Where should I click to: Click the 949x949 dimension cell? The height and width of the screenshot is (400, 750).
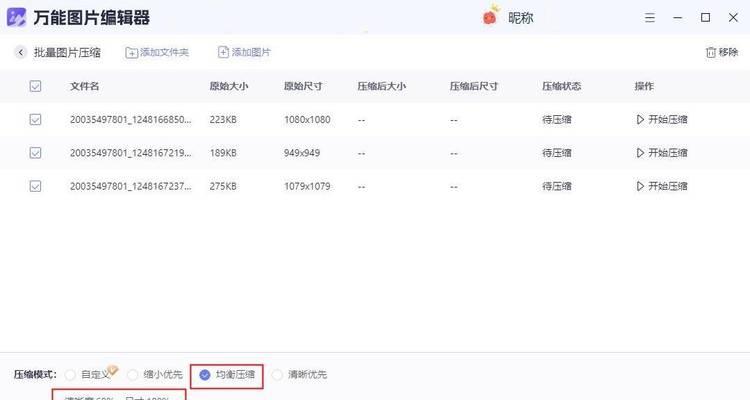click(302, 153)
